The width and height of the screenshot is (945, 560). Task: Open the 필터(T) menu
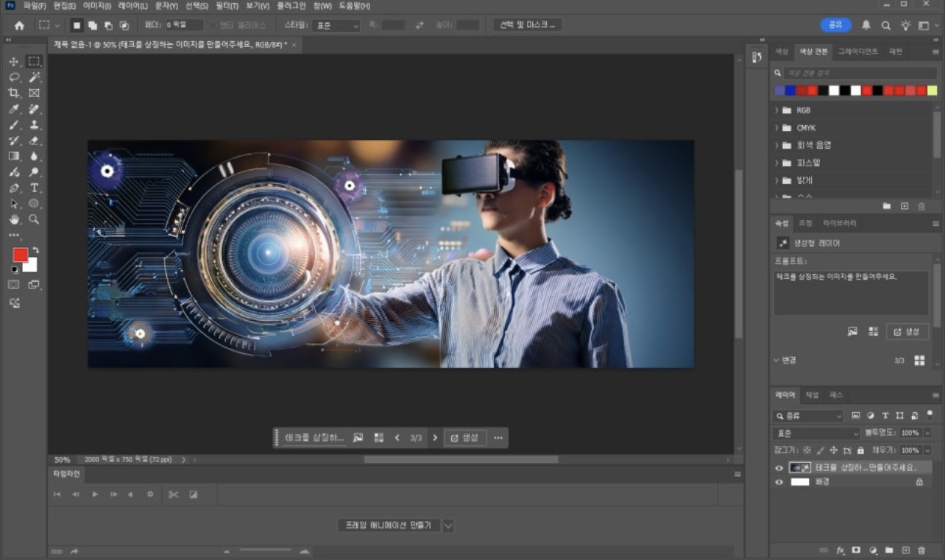click(x=226, y=6)
